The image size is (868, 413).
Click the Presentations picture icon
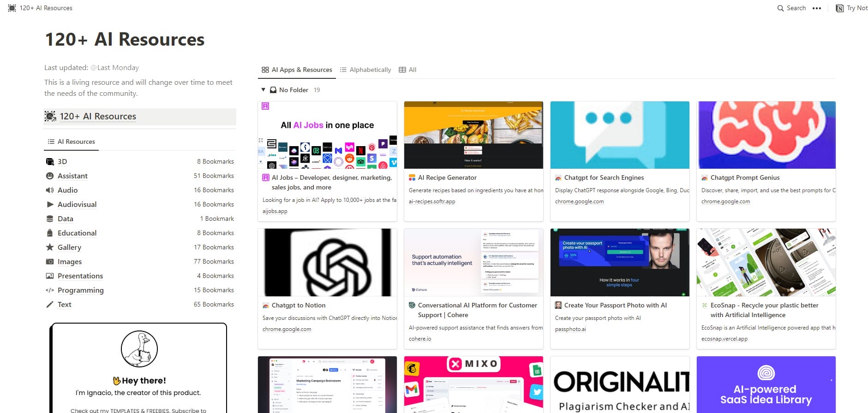tap(50, 276)
